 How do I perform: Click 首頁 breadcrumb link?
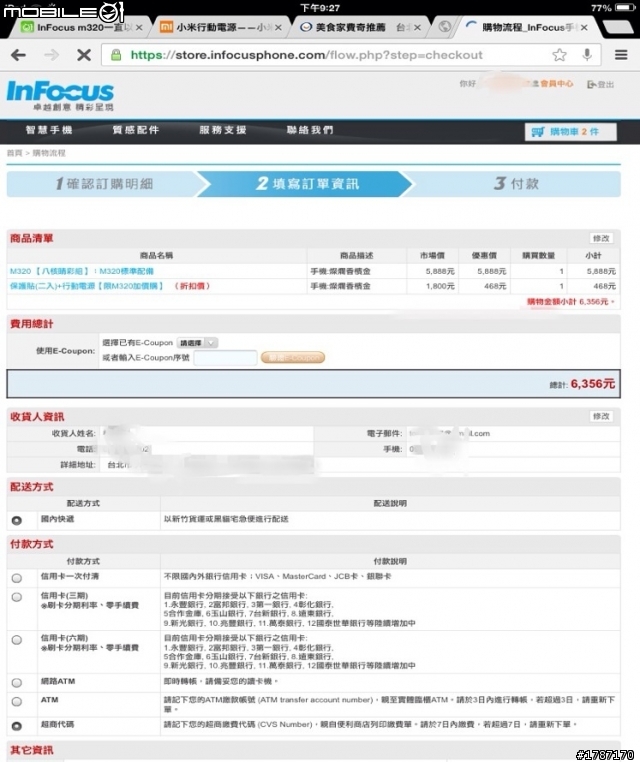click(x=14, y=153)
